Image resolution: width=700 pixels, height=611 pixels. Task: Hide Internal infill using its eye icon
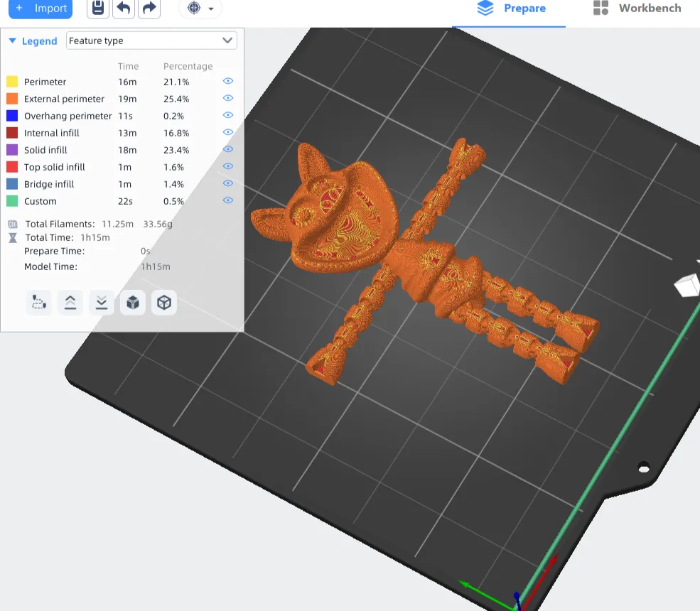pyautogui.click(x=227, y=131)
